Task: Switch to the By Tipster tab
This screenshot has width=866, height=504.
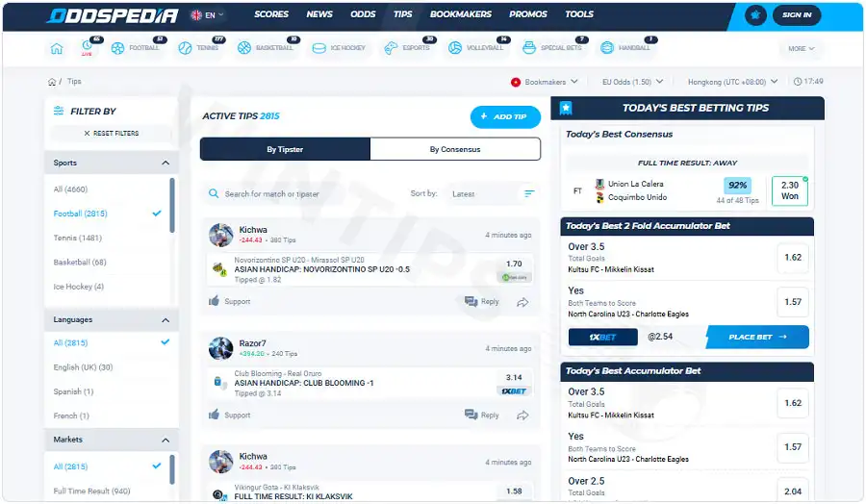Action: click(285, 149)
